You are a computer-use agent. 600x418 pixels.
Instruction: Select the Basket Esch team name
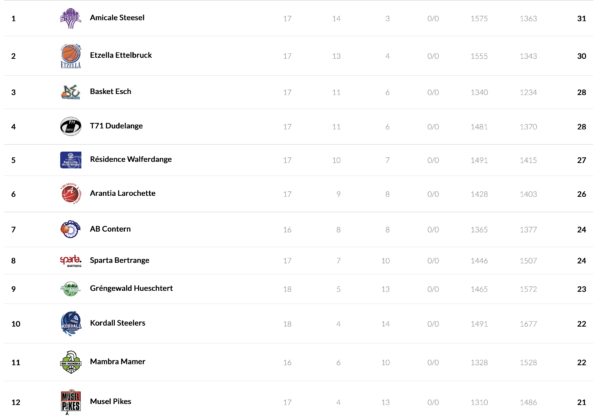point(110,92)
